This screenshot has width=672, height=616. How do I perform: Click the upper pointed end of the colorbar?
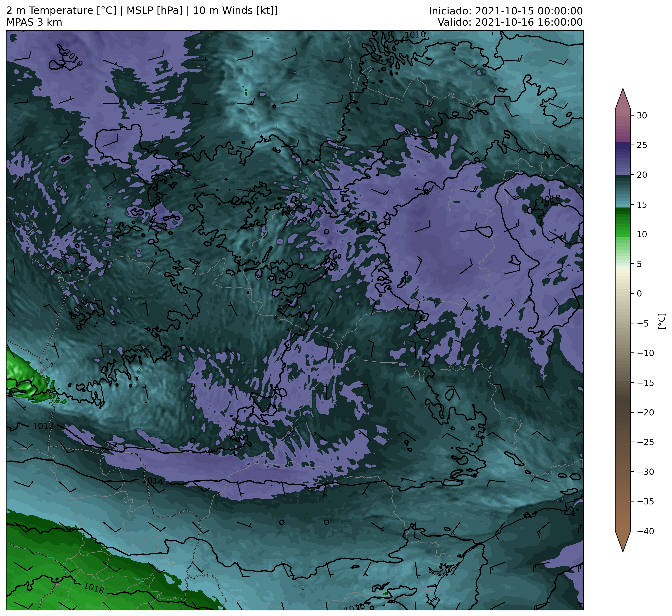[x=623, y=99]
